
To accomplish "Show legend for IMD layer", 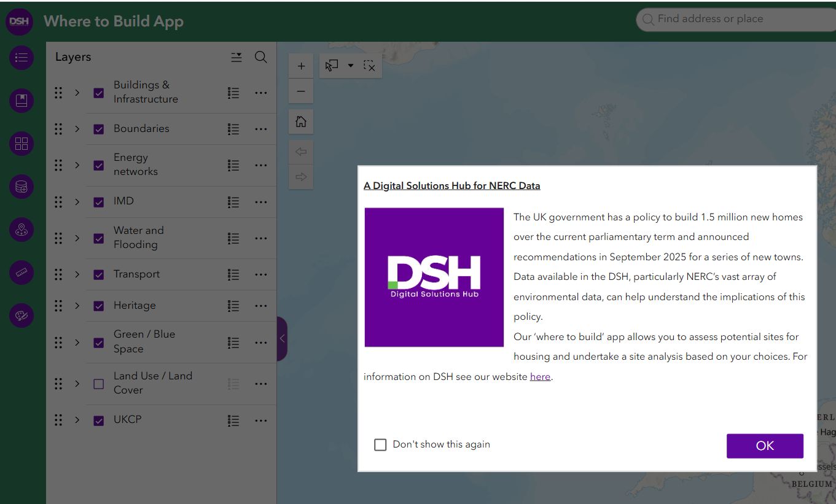I will 233,201.
